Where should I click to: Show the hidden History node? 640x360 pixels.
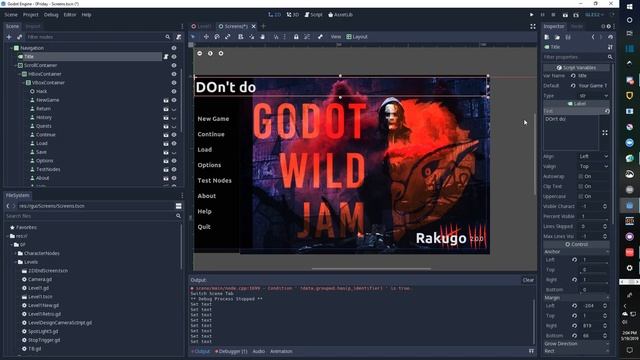point(174,118)
